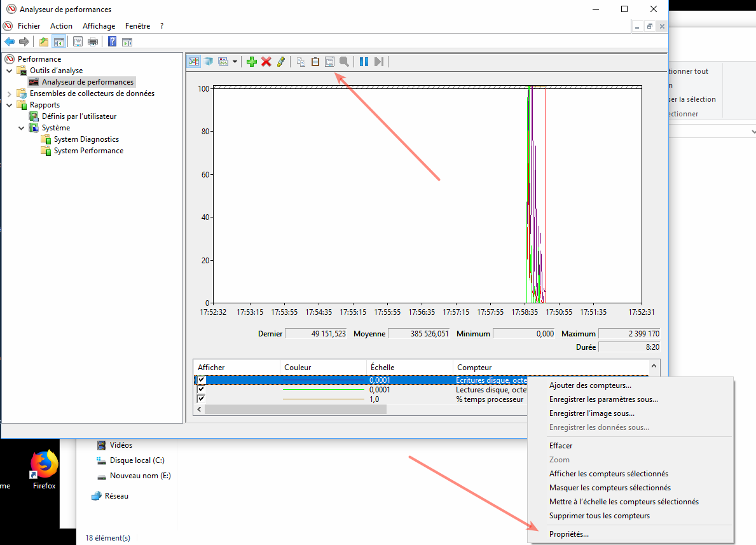Click the green plus Add counter icon
Viewport: 756px width, 545px height.
[x=252, y=62]
